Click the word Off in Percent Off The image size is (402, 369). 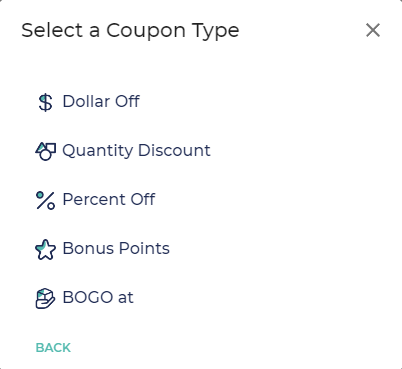(142, 199)
